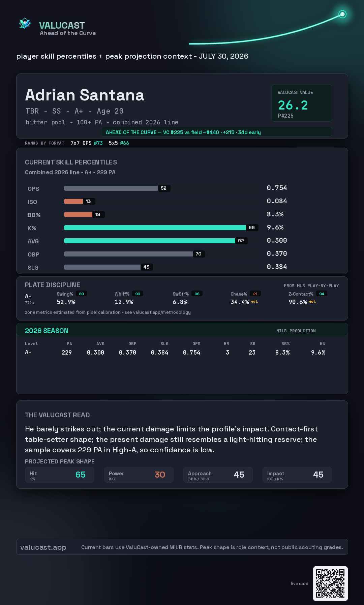Select the 7x7 OPS #73 rank
Viewport: 364px width, 605px height.
(87, 143)
